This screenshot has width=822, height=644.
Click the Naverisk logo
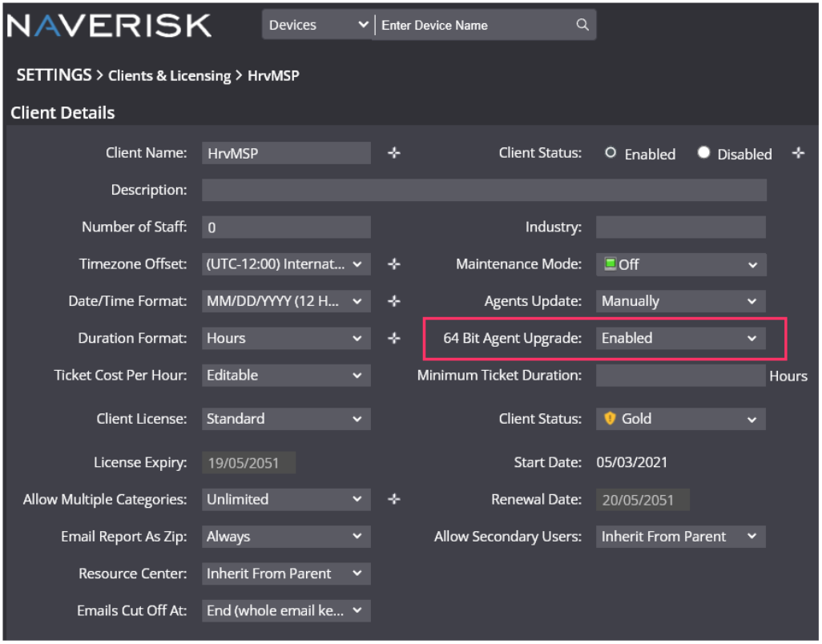pos(109,25)
